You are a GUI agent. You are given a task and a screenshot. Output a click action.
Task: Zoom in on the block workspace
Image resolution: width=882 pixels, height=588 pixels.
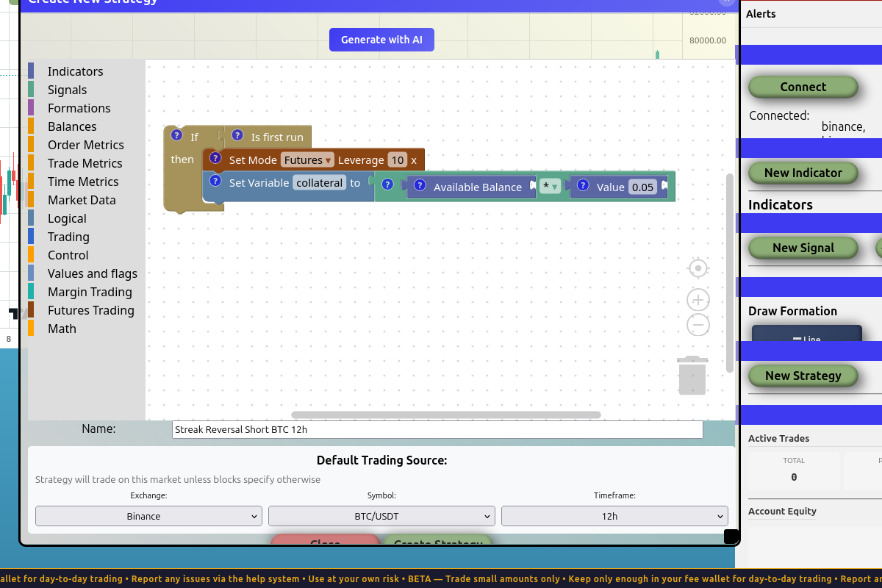pos(698,300)
